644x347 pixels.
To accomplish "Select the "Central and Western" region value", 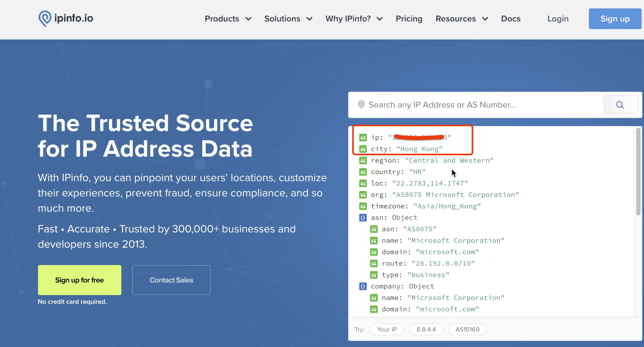I will 449,160.
